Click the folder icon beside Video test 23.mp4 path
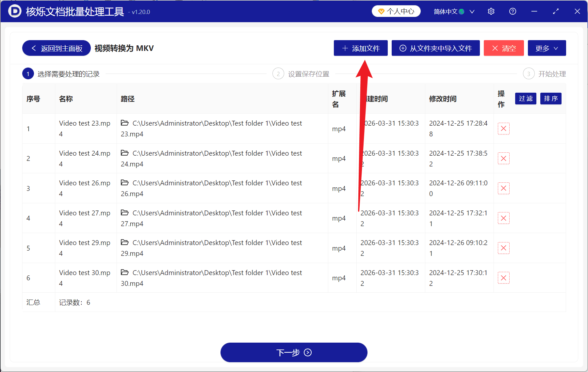 (125, 123)
